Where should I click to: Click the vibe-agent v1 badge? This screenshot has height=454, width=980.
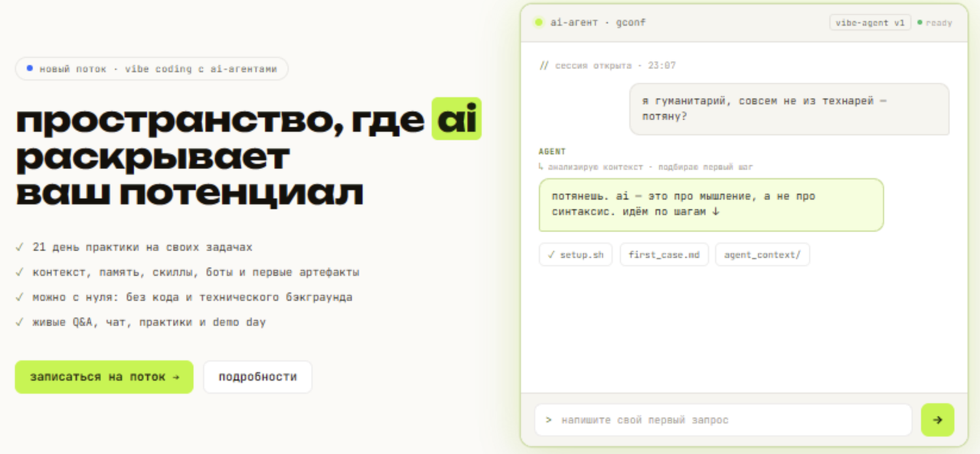tap(870, 23)
